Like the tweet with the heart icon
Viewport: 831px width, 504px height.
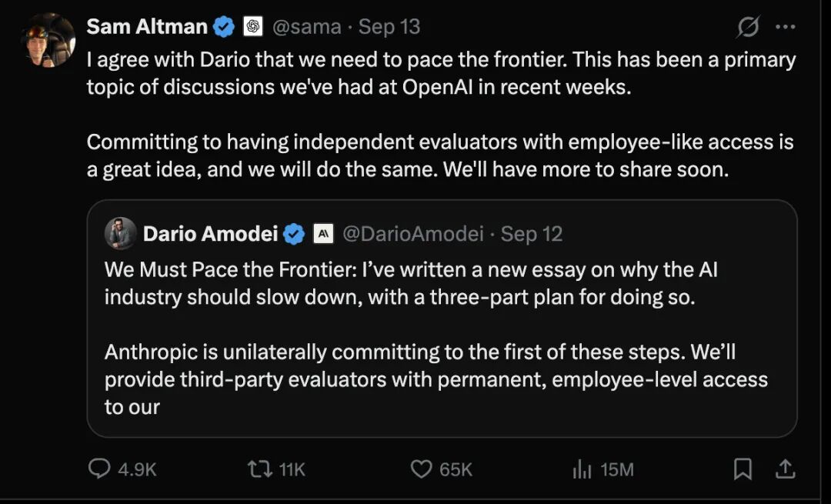422,469
